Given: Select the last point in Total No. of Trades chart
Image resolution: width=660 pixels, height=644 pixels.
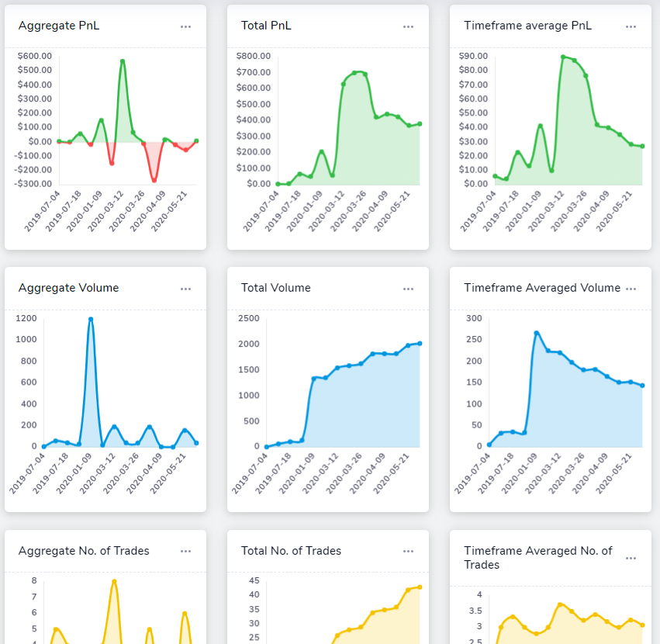Looking at the screenshot, I should click(x=420, y=587).
